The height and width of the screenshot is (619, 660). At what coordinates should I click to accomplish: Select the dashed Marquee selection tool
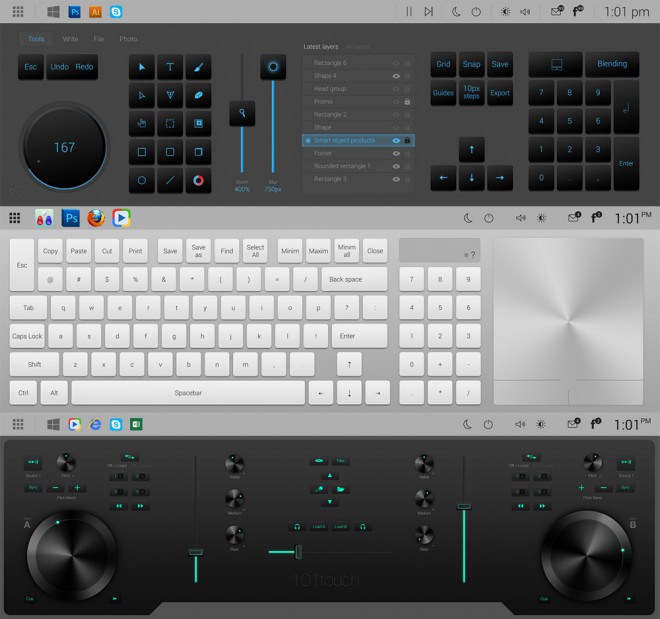coord(170,123)
